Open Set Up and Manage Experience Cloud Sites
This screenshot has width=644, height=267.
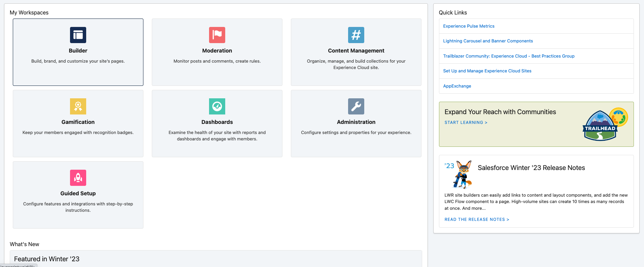(487, 71)
